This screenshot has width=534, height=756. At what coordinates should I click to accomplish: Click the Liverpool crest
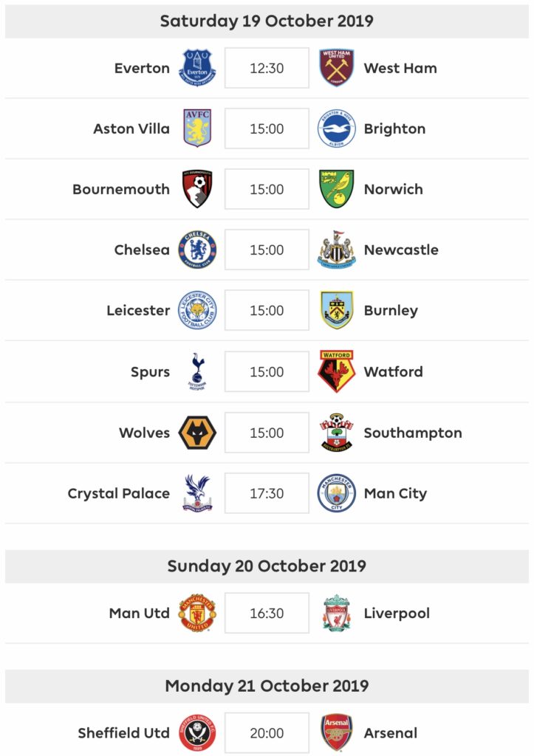tap(337, 613)
